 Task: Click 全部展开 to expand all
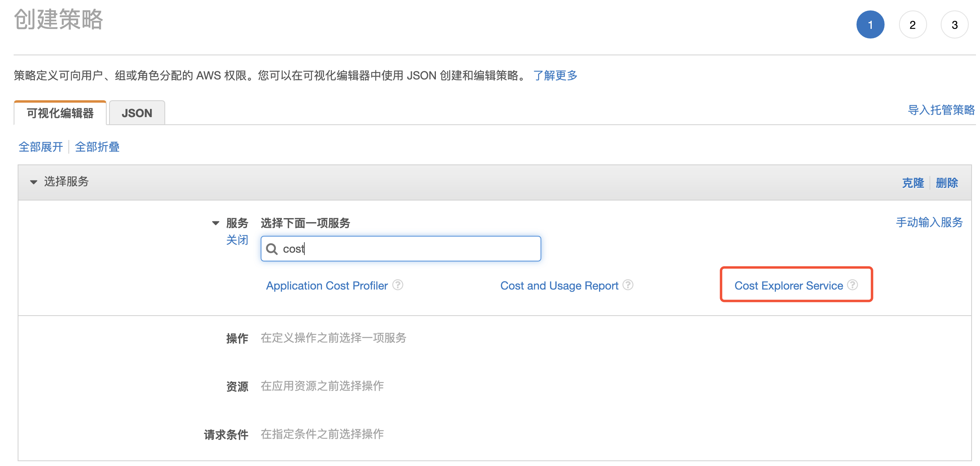click(41, 147)
